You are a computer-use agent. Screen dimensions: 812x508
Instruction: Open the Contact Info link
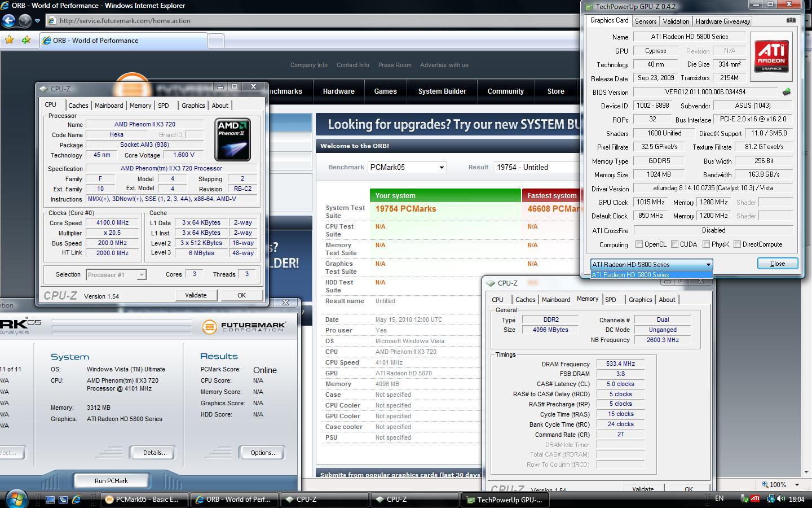pyautogui.click(x=352, y=65)
